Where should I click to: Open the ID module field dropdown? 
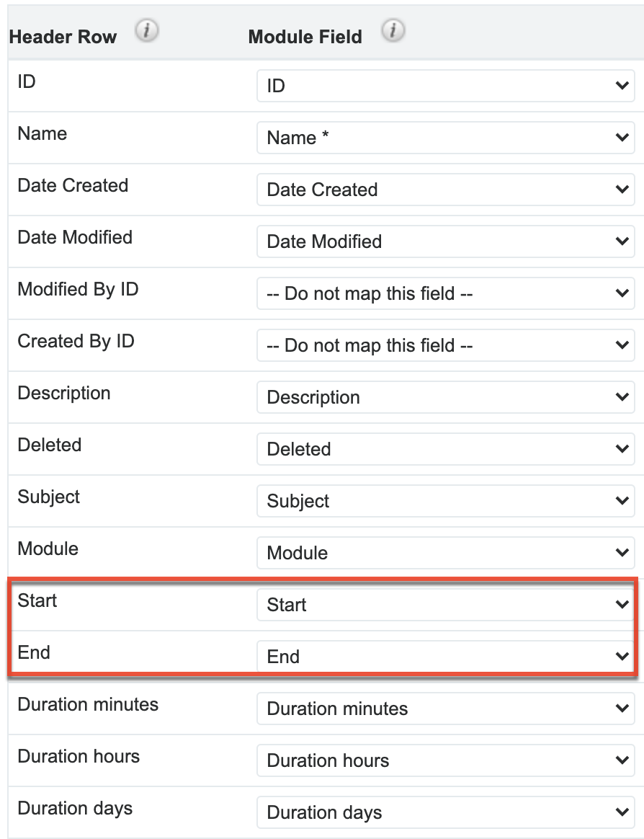tap(446, 86)
